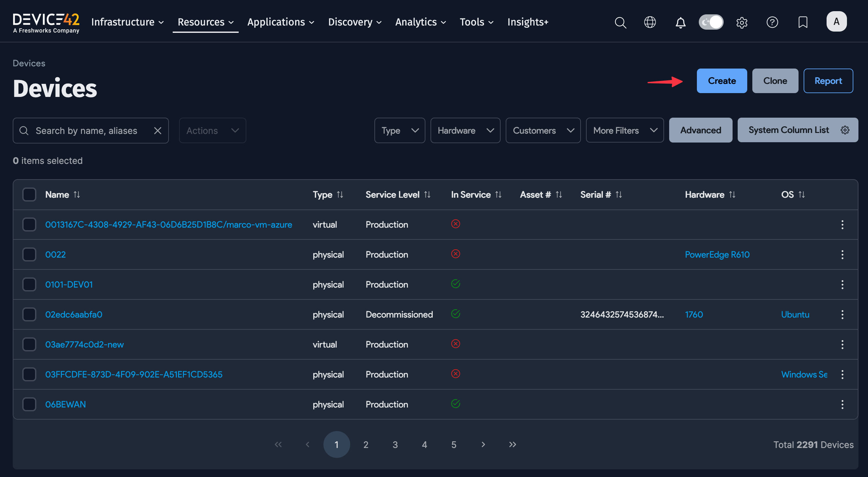The height and width of the screenshot is (477, 868).
Task: Go to page 3 of devices
Action: coord(395,445)
